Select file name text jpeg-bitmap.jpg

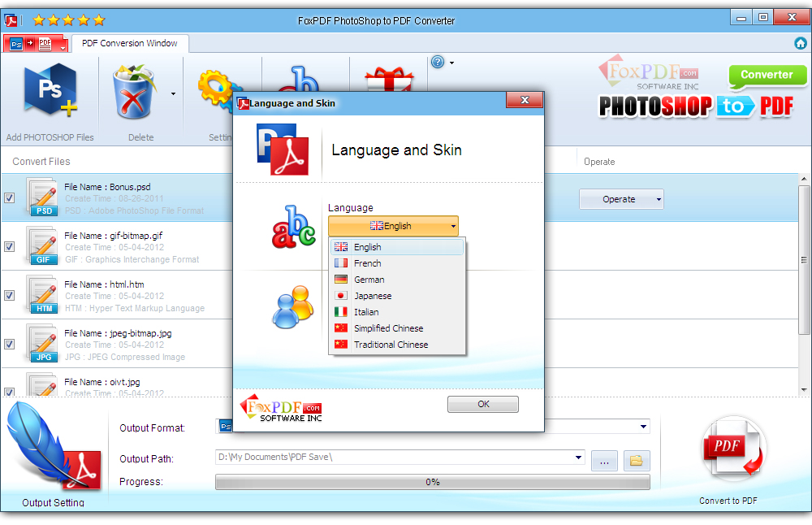pyautogui.click(x=140, y=333)
